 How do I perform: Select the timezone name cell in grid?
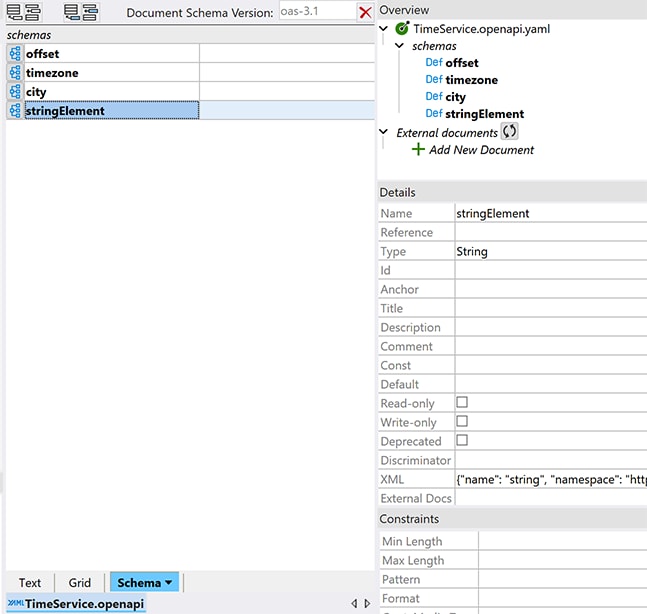[112, 73]
